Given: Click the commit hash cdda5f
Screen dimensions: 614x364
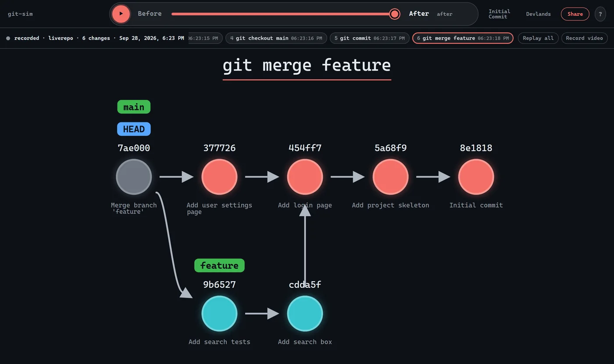Looking at the screenshot, I should [305, 285].
